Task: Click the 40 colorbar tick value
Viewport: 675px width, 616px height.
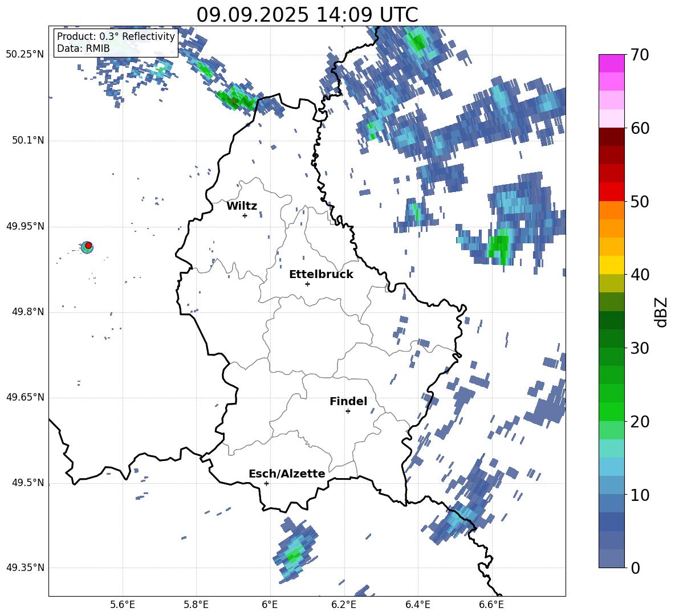Action: coord(640,275)
